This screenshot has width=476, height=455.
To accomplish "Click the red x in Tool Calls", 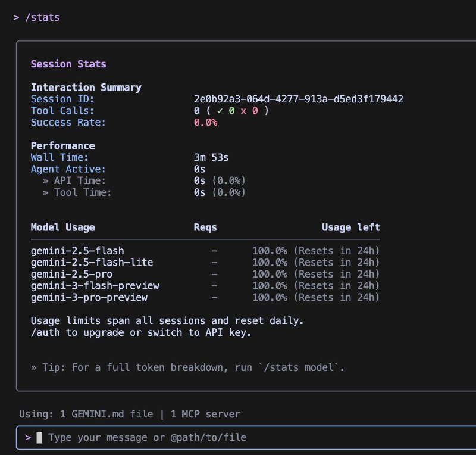I will click(x=244, y=111).
